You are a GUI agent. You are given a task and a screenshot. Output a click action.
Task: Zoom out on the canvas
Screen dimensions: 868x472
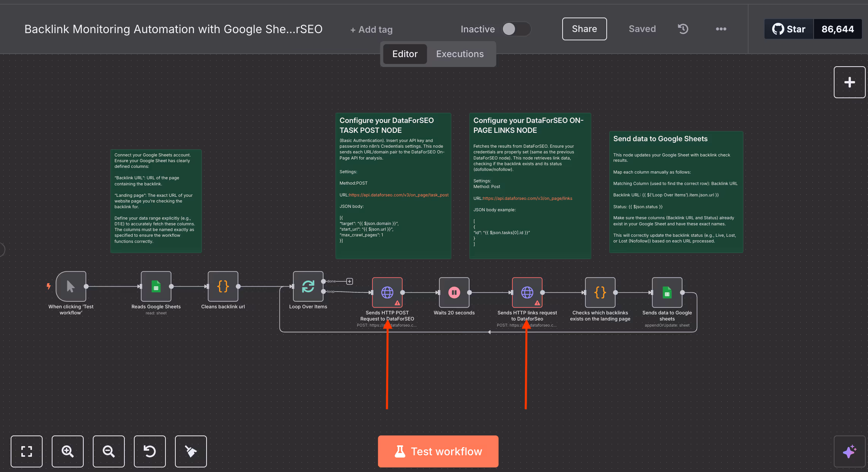(109, 451)
